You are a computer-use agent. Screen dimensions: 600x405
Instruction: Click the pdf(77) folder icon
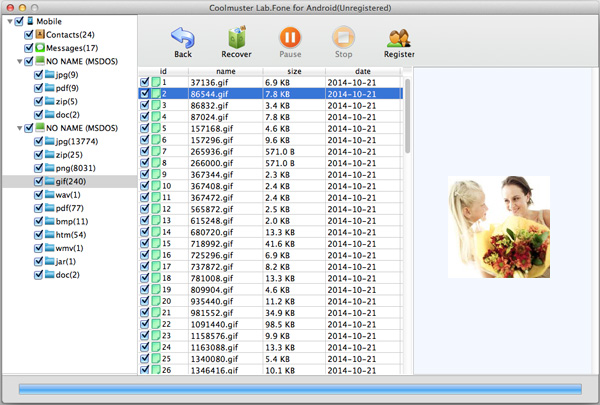pos(49,208)
